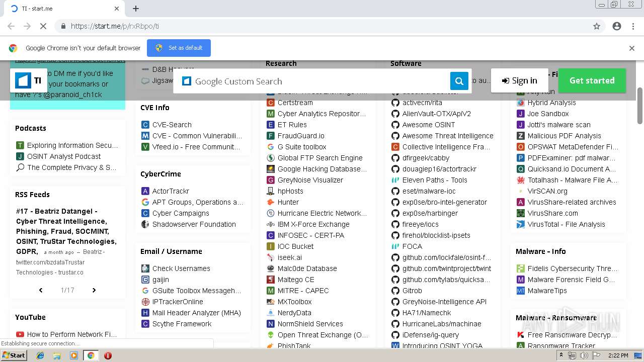Open the PhishTank link
Screen dimensions: 644x362
pos(294,346)
